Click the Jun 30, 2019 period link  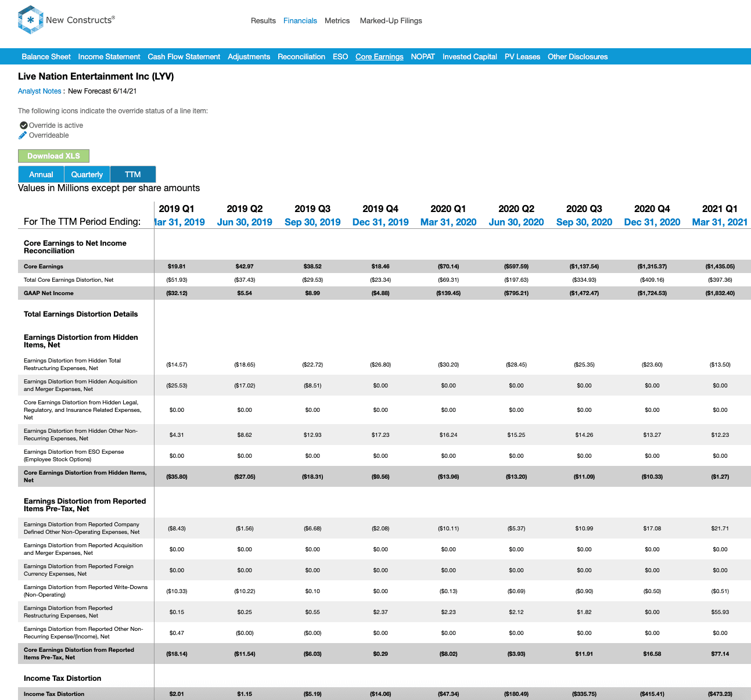[x=245, y=222]
